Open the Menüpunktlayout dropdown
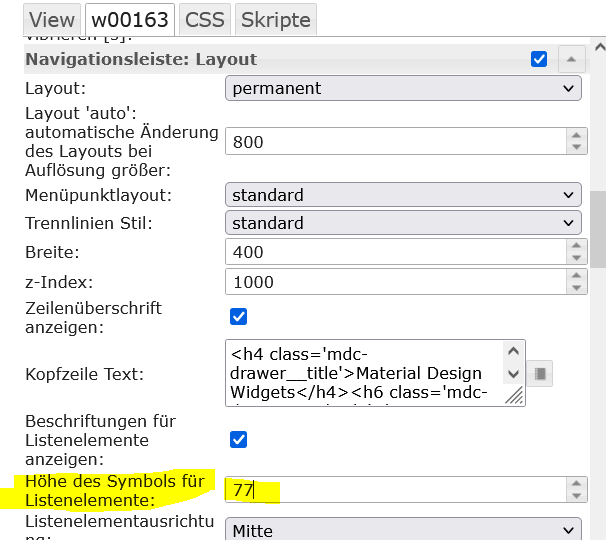The height and width of the screenshot is (540, 606). pyautogui.click(x=403, y=195)
